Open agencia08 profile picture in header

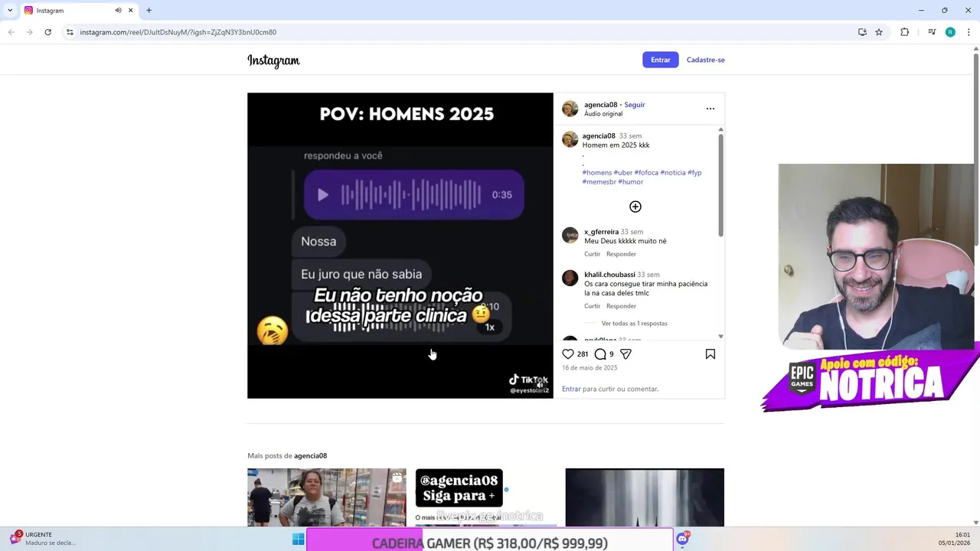[570, 109]
